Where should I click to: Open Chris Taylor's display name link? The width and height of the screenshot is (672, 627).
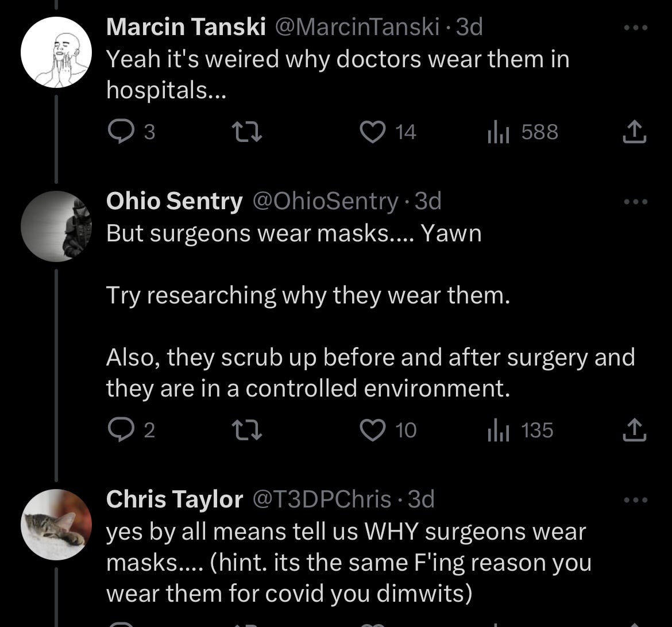175,499
